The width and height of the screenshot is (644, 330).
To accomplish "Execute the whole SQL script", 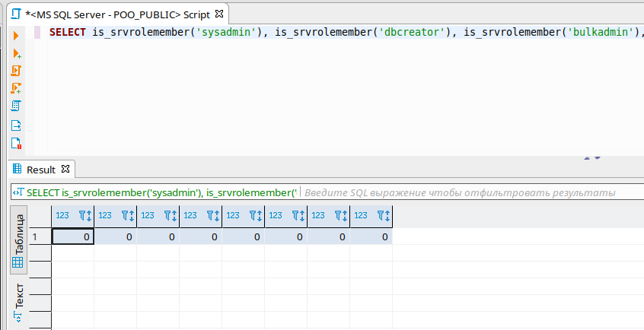I will tap(16, 71).
